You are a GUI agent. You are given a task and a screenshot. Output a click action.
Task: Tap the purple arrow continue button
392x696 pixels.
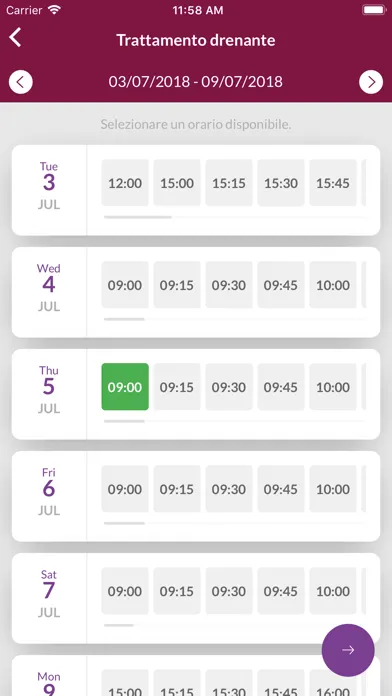[348, 650]
